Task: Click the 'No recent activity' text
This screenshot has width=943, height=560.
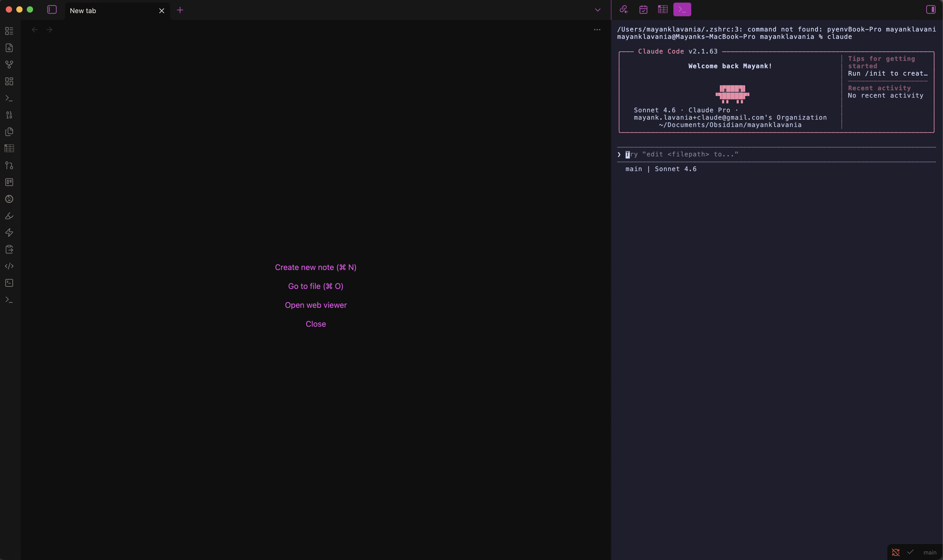Action: pos(886,96)
